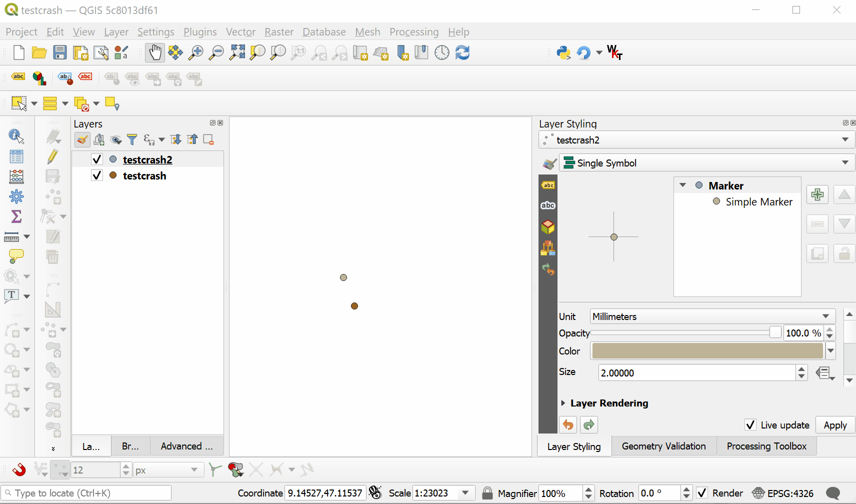
Task: Click the Toggle Editing pencil icon
Action: tap(52, 156)
